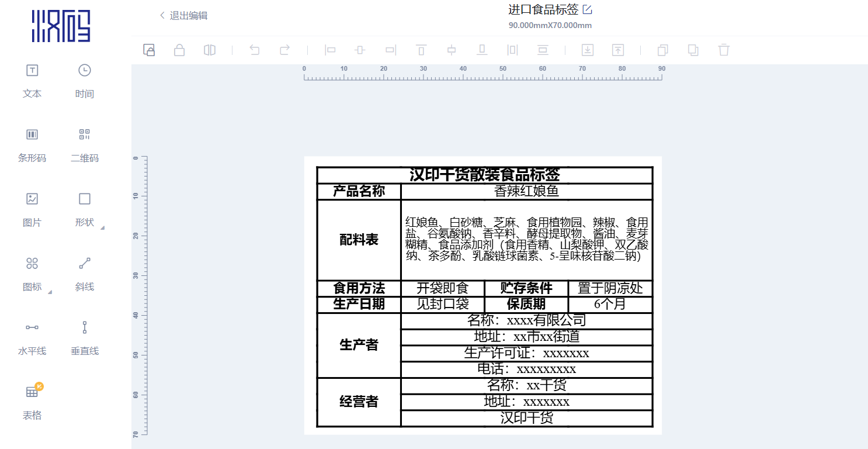Select the 见封口袋 cell
This screenshot has width=868, height=449.
click(x=443, y=305)
